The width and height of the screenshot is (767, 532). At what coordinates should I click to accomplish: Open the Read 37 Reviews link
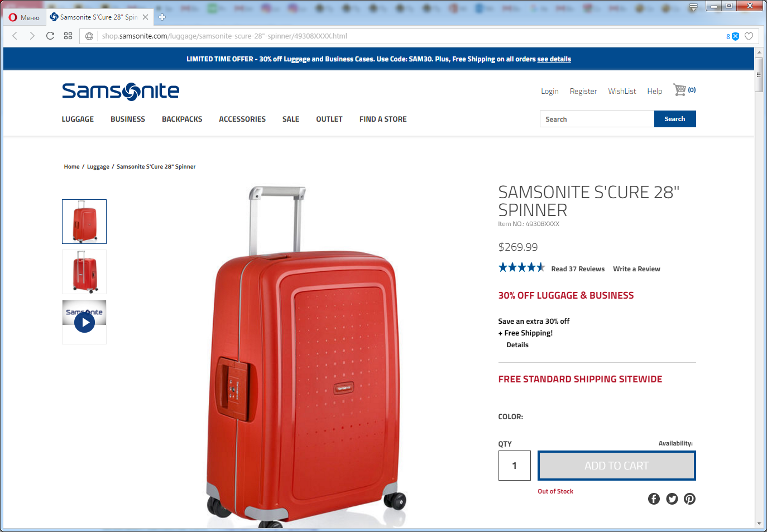point(578,269)
